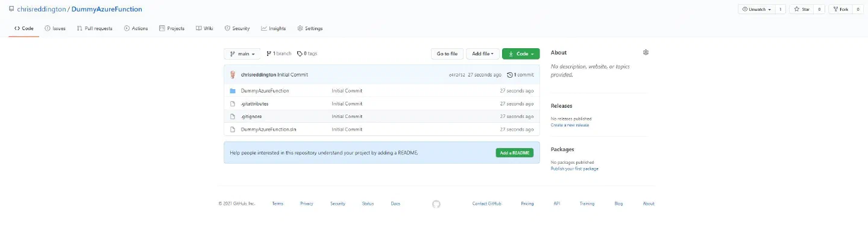Screen dimensions: 868x230
Task: Click the star count number
Action: point(819,9)
